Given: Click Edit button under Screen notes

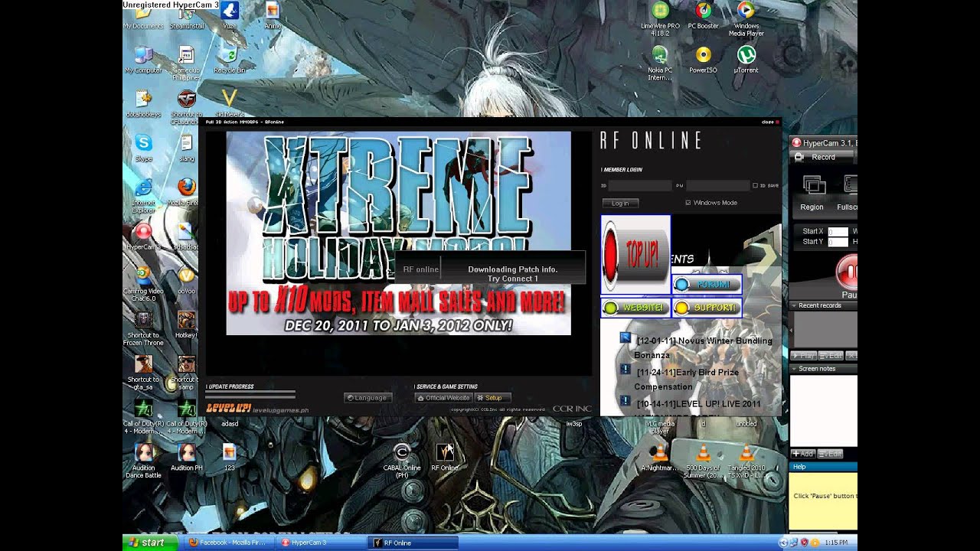Looking at the screenshot, I should click(x=831, y=454).
